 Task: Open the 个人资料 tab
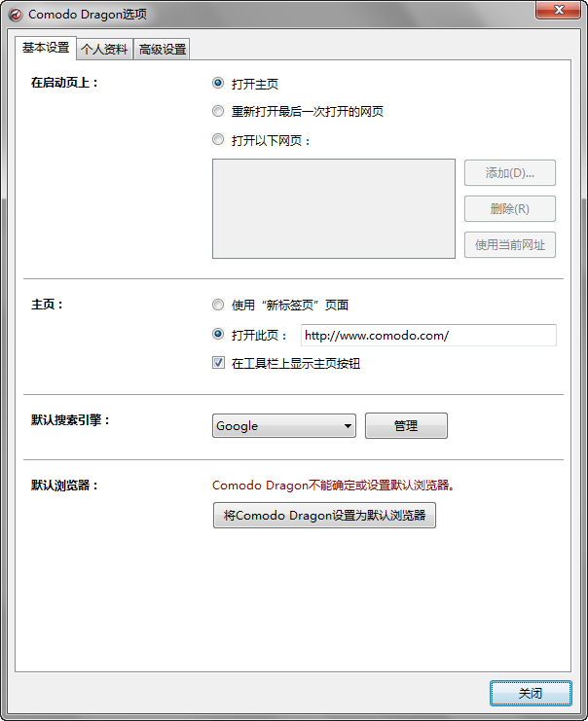tap(104, 50)
